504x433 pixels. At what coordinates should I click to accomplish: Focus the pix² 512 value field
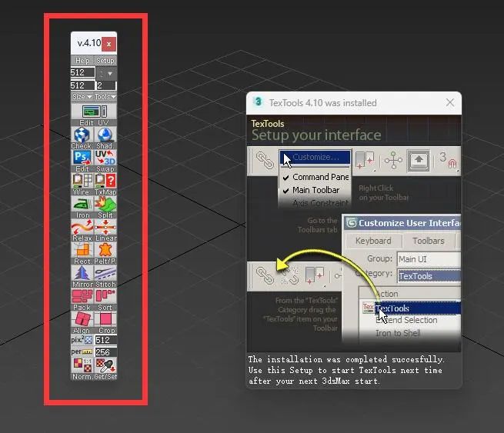pos(105,340)
